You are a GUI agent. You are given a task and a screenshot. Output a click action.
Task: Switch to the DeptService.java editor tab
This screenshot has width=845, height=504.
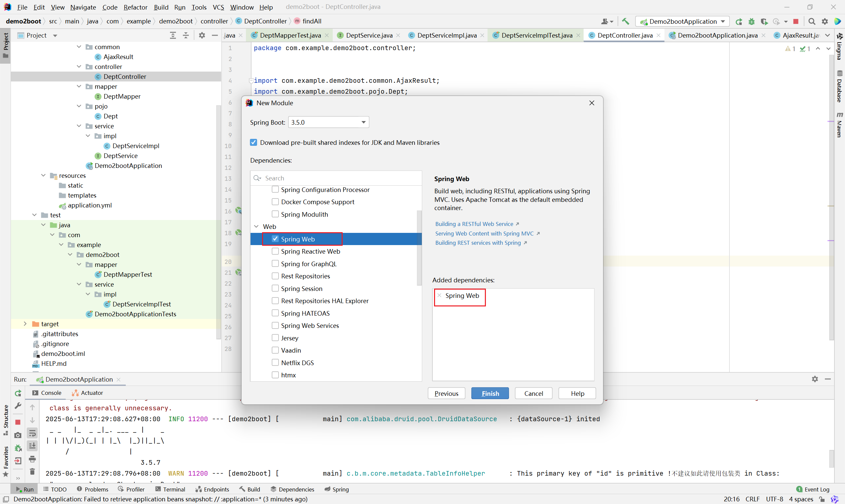(x=369, y=35)
